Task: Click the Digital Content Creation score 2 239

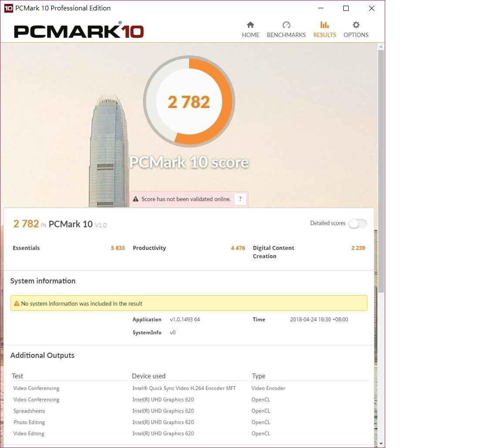Action: coord(358,248)
